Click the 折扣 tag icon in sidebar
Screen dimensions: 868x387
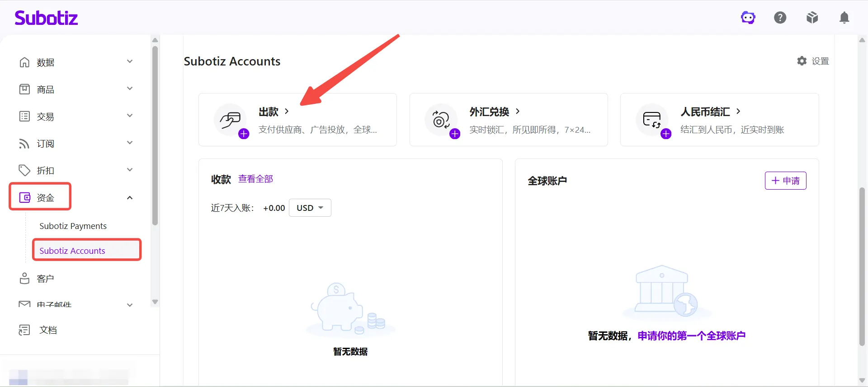24,170
